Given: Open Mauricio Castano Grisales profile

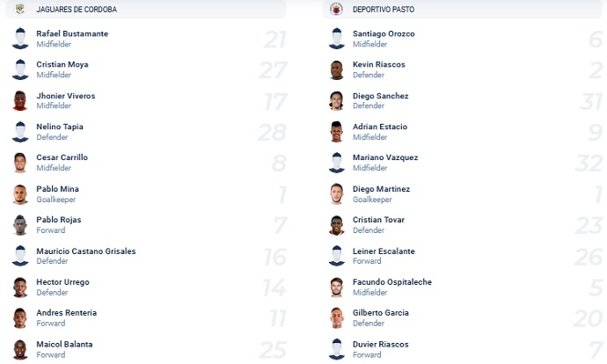Looking at the screenshot, I should point(86,251).
